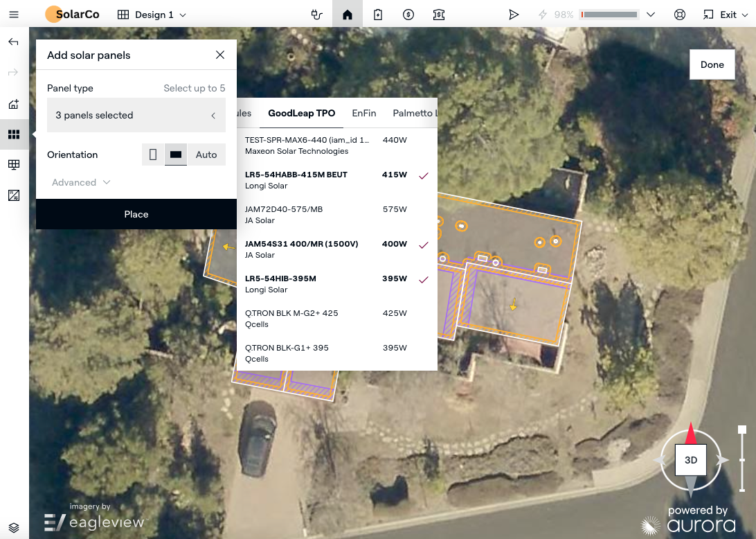
Task: Open the pricing dollar icon
Action: coord(408,15)
